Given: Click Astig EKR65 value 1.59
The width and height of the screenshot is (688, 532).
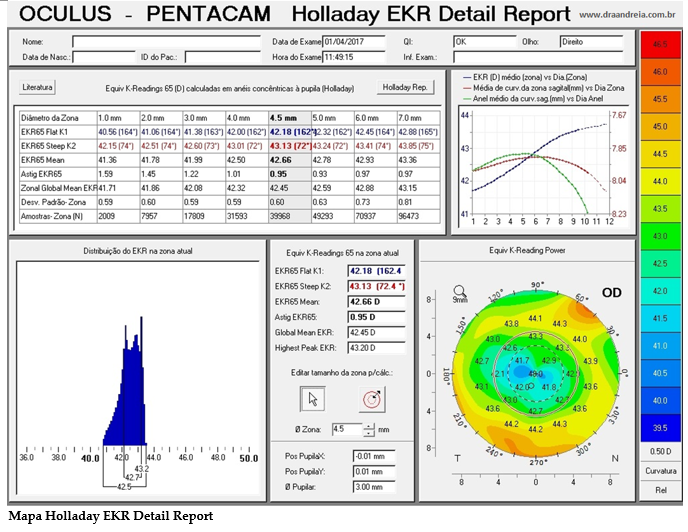Looking at the screenshot, I should click(x=118, y=174).
